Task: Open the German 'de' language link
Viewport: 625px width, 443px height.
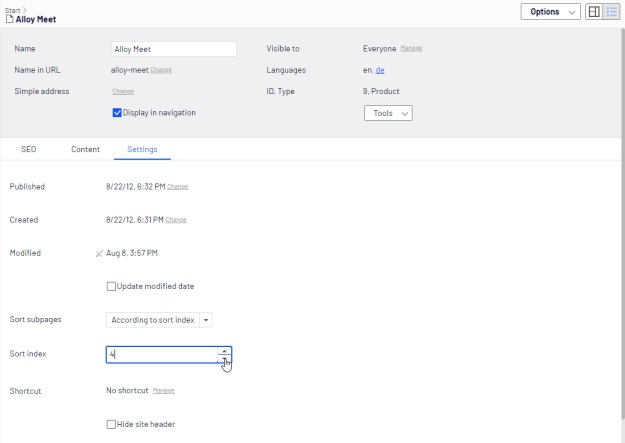Action: [x=381, y=70]
